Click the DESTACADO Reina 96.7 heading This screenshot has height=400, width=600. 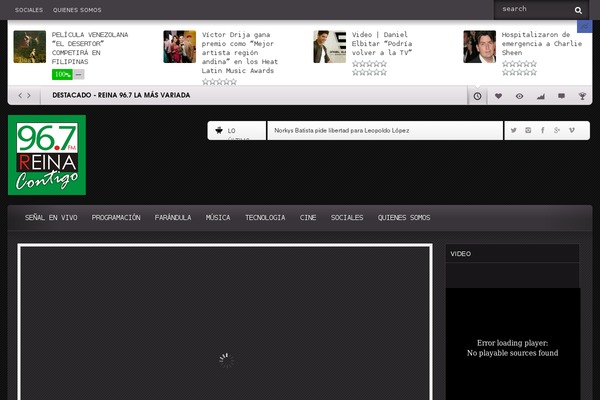121,95
